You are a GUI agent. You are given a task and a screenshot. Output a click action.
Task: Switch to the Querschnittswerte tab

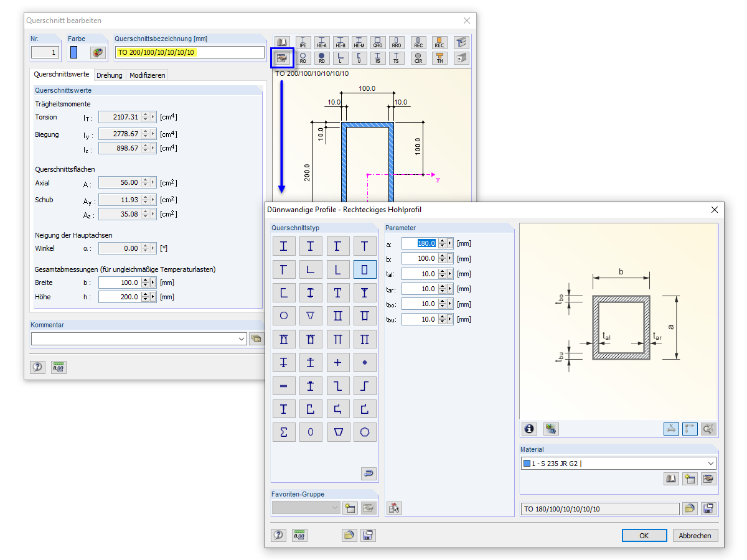tap(61, 74)
